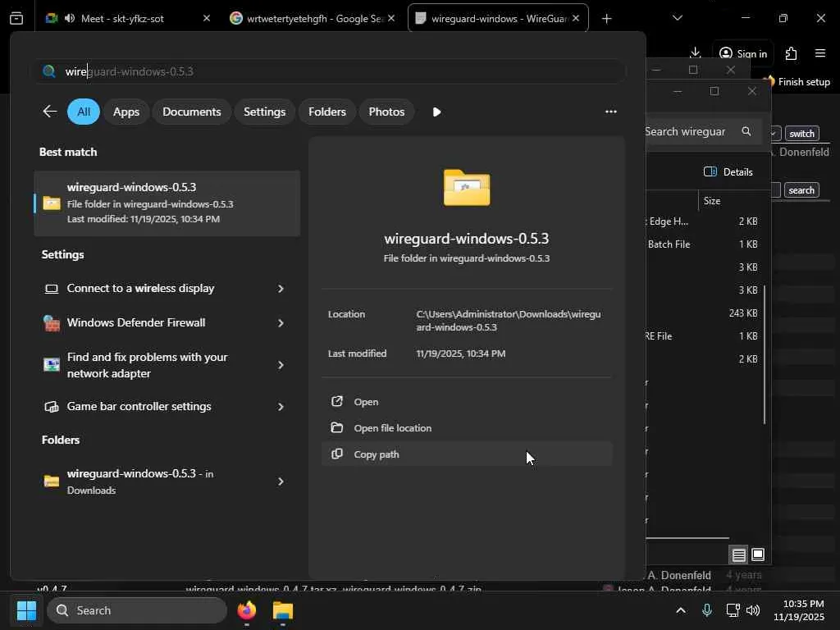Click the File Explorer vertical scrollbar
The image size is (840, 630).
tap(765, 355)
